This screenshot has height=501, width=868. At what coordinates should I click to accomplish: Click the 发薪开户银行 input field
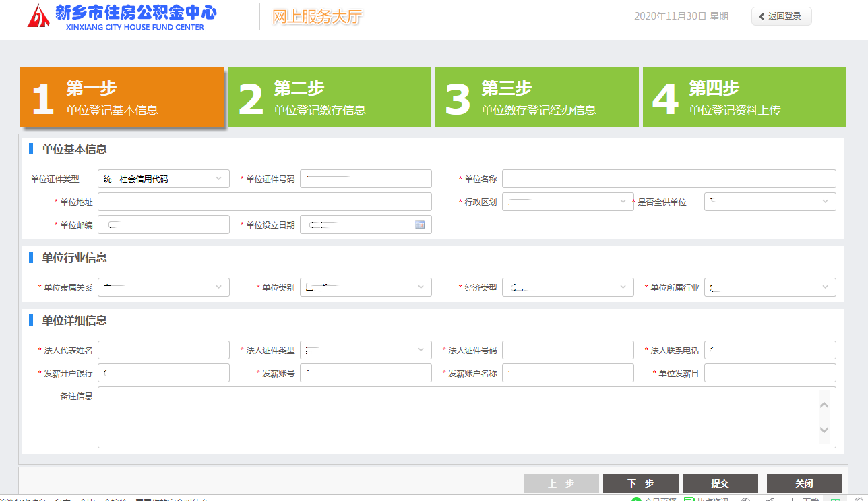[x=164, y=373]
